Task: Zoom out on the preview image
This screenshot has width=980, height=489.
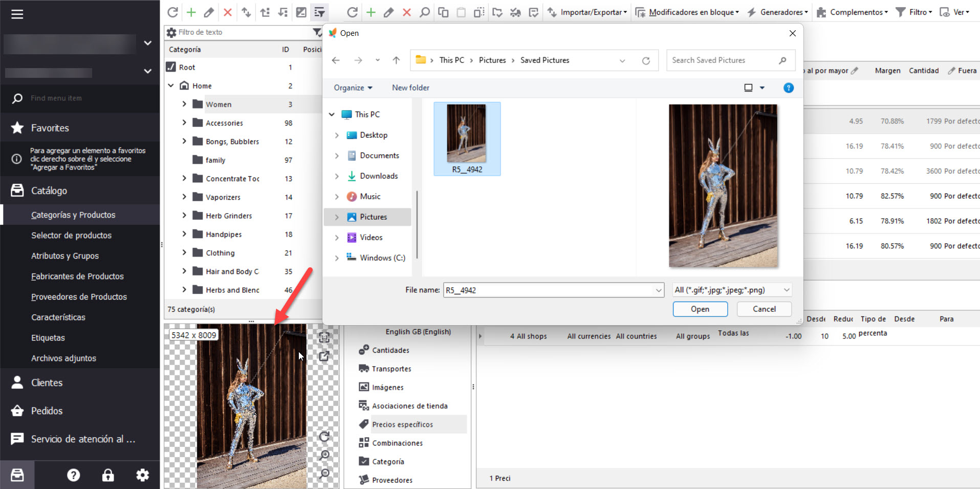Action: [x=324, y=474]
